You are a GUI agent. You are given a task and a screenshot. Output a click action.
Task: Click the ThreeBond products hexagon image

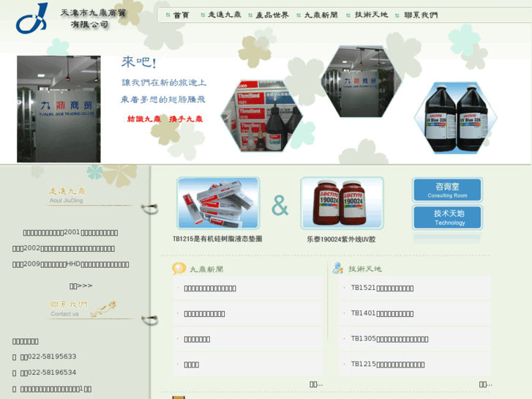[x=261, y=116]
